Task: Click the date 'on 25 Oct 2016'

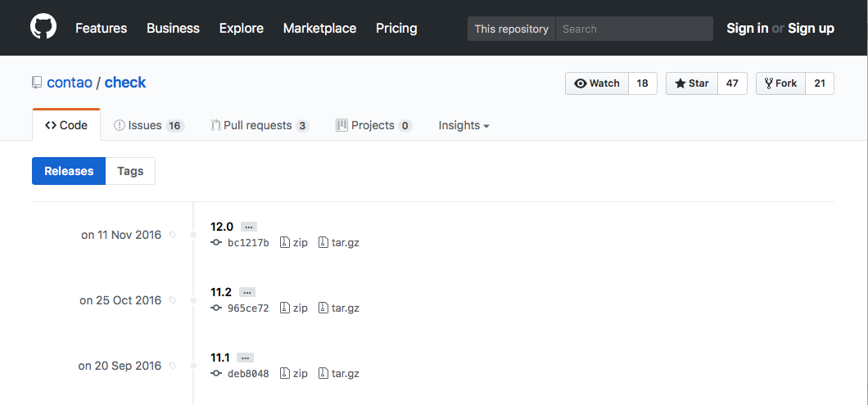Action: 120,300
